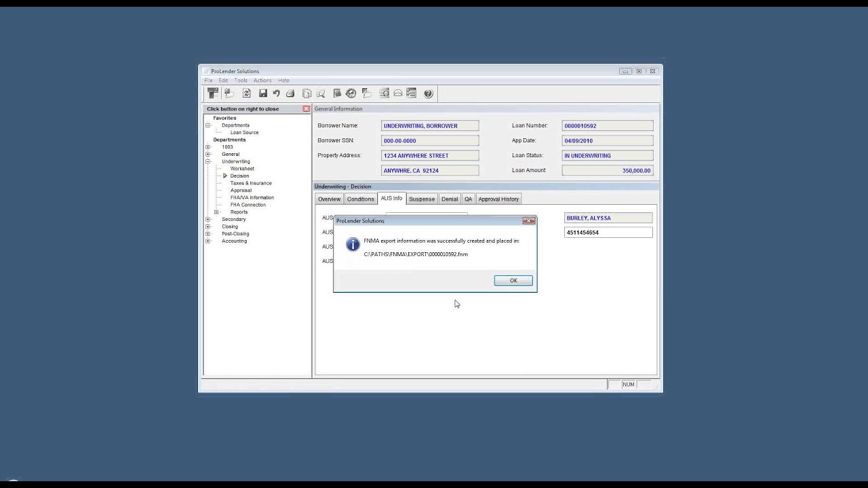Click the General Information panel header
The image size is (868, 488).
click(x=486, y=108)
